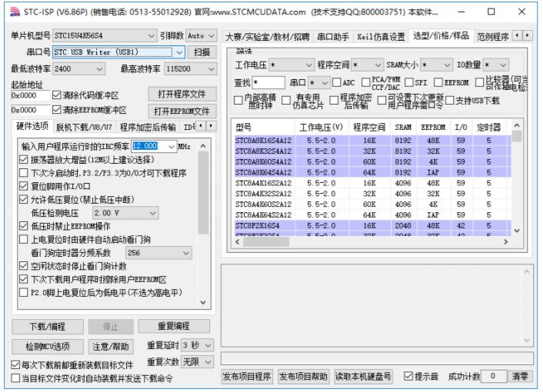
Task: Click the chip table scroll-right arrow
Action: 506,242
